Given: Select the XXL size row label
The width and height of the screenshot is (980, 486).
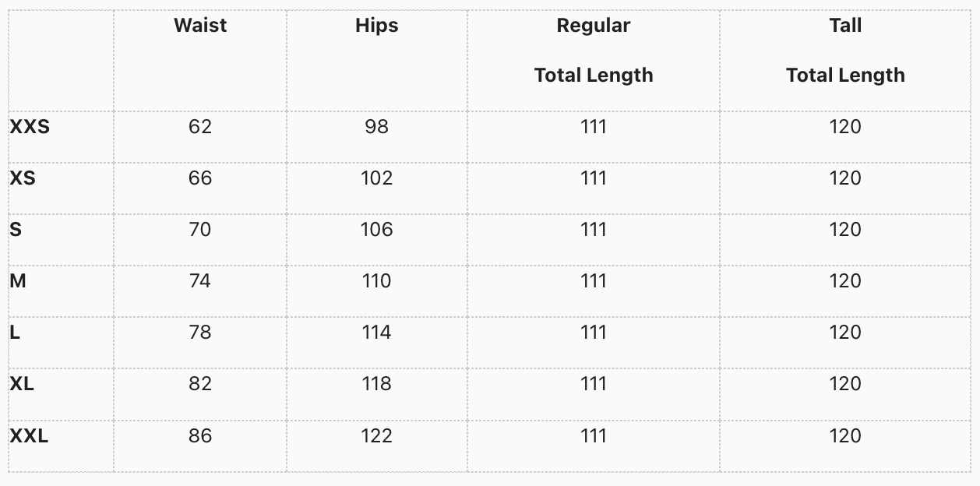Looking at the screenshot, I should click(x=29, y=435).
